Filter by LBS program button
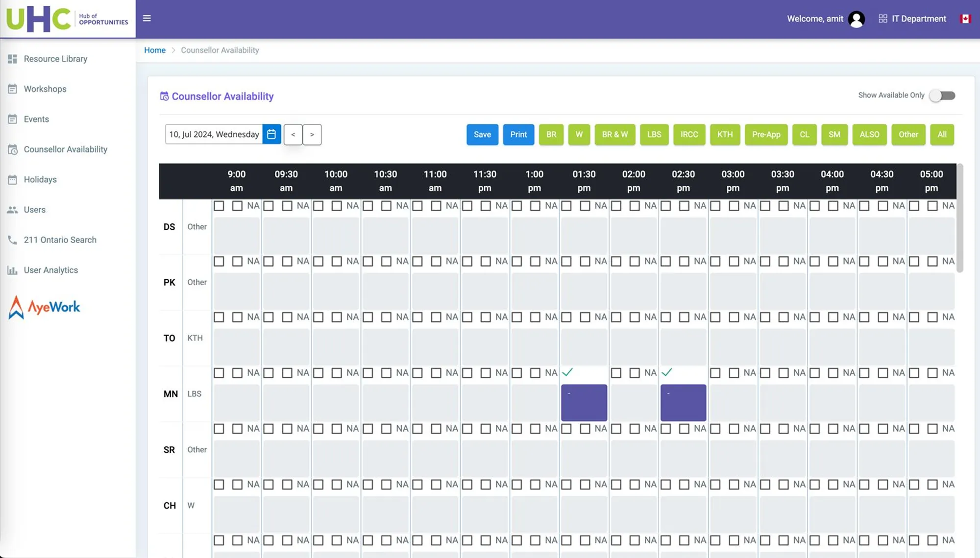The width and height of the screenshot is (980, 558). (x=654, y=135)
